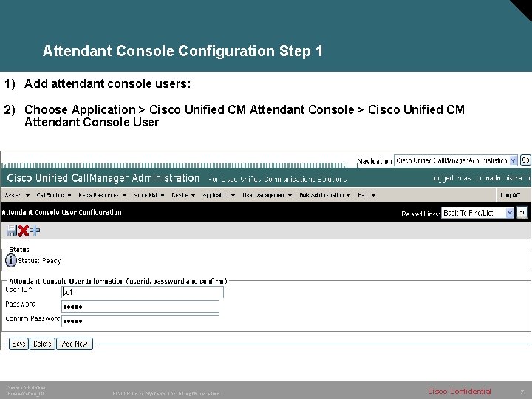Open the Media Resources menu

tap(102, 195)
